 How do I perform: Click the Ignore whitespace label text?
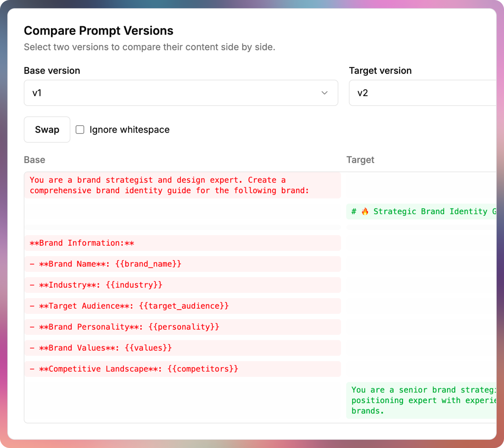[129, 130]
